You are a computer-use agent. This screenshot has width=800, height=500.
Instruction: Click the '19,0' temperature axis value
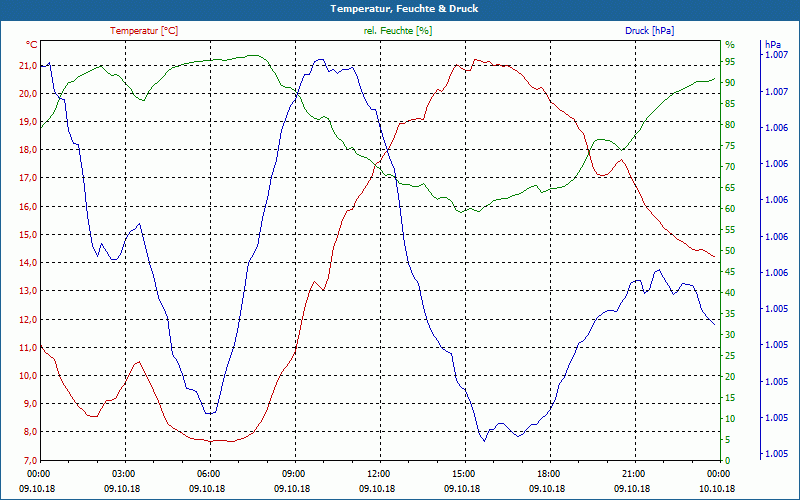pos(28,121)
